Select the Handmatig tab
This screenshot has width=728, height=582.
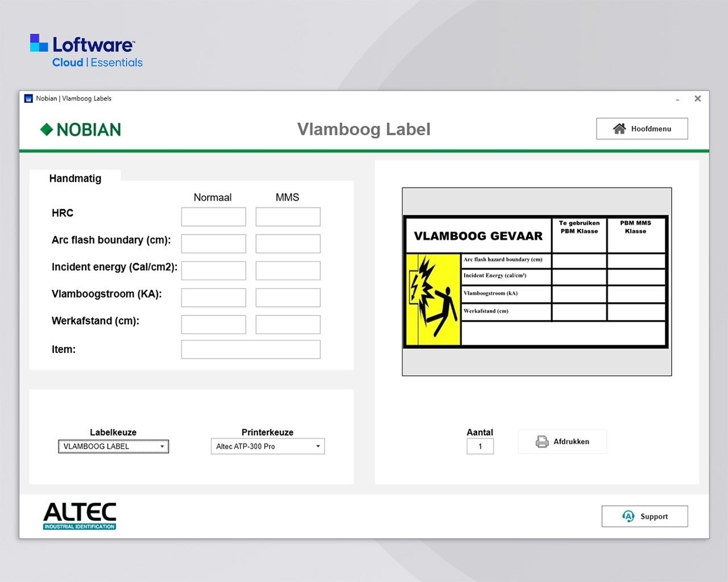click(75, 178)
